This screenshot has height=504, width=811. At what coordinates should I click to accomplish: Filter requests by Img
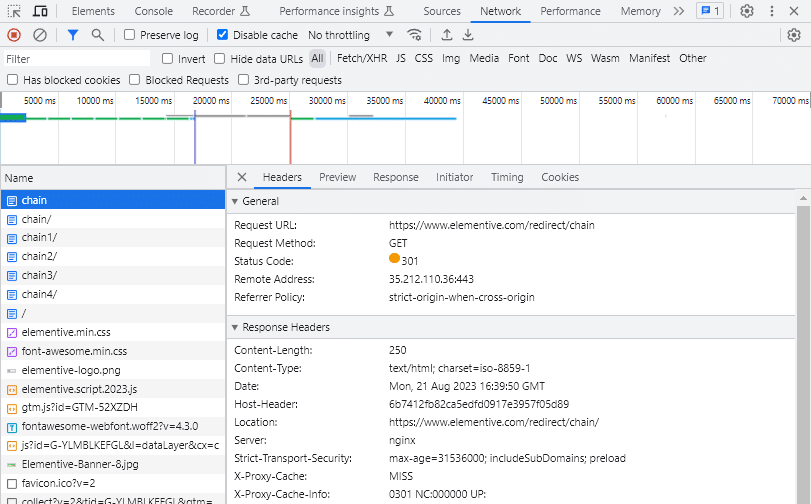click(x=450, y=58)
